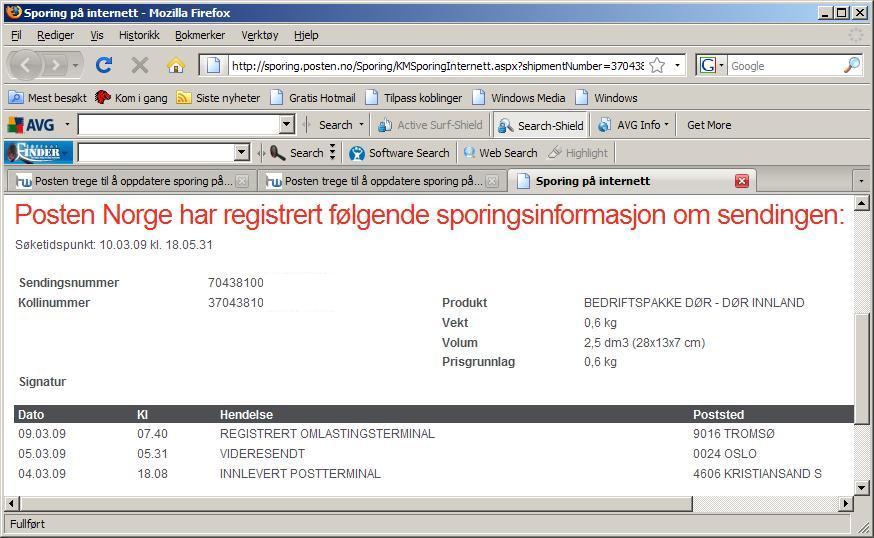
Task: Click the Google search box
Action: (784, 66)
